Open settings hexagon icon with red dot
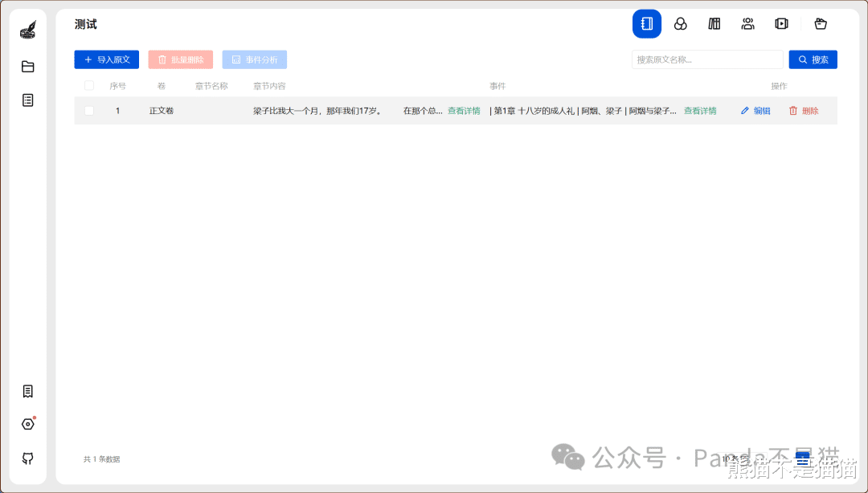868x493 pixels. point(27,425)
